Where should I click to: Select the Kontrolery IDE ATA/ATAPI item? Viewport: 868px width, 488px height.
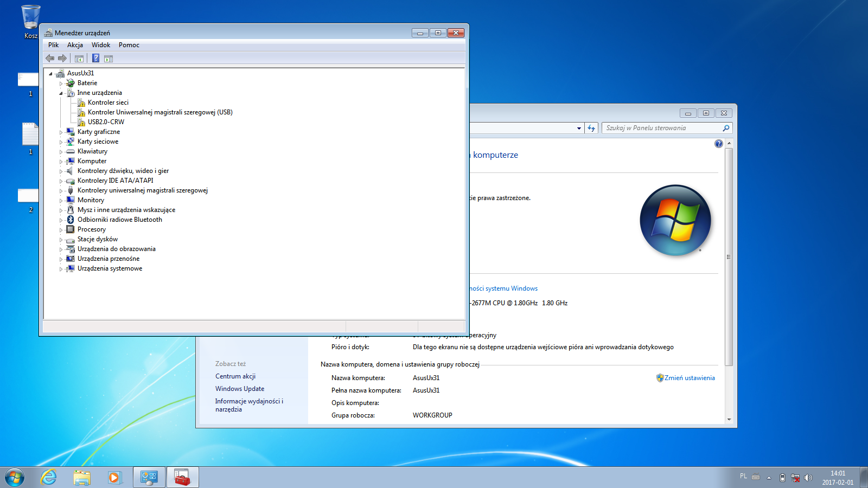(x=115, y=181)
